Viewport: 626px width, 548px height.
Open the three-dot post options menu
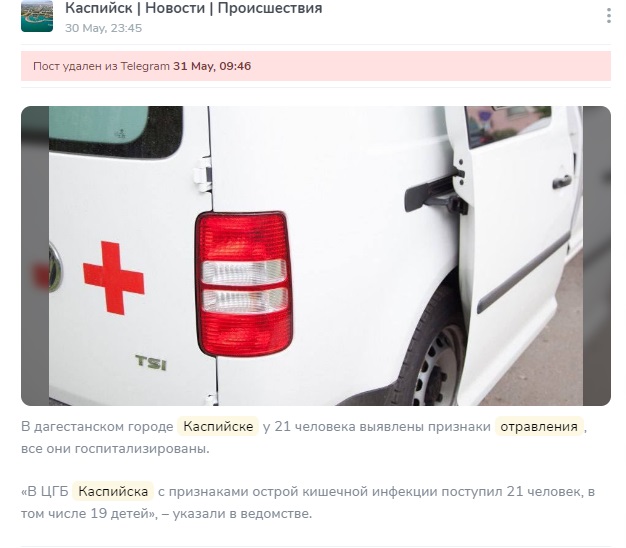608,16
